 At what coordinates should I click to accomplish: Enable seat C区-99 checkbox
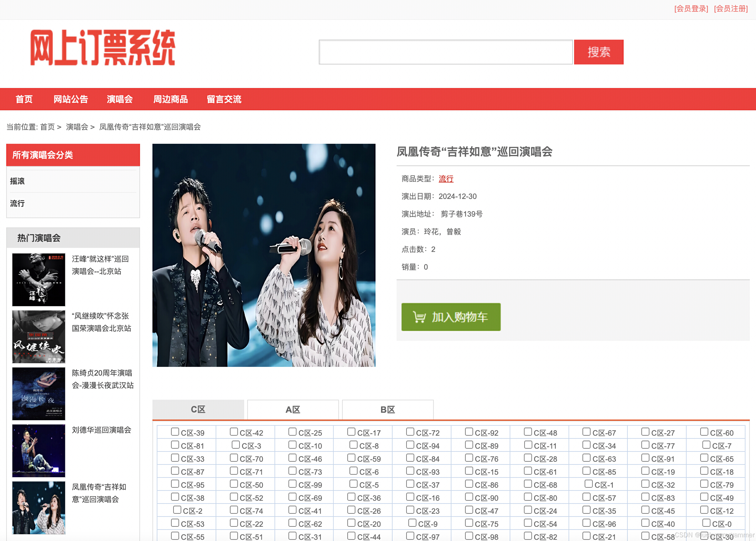click(292, 484)
